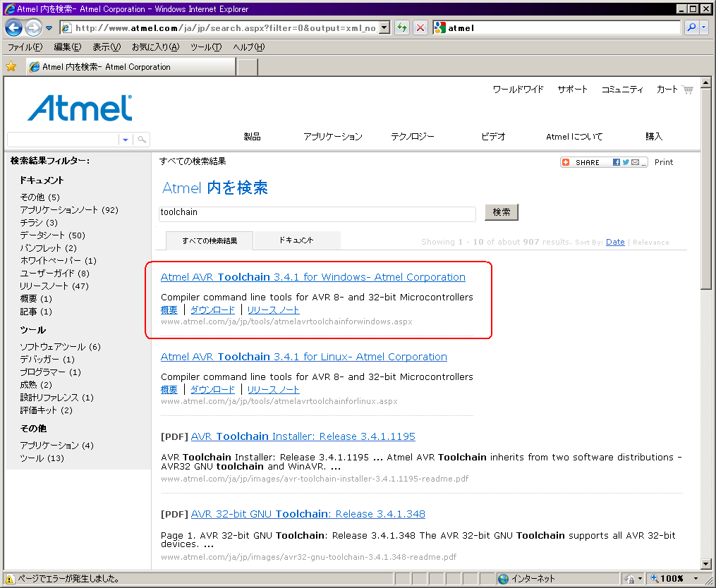This screenshot has height=588, width=716.
Task: Click the コミュニティ link
Action: click(622, 90)
